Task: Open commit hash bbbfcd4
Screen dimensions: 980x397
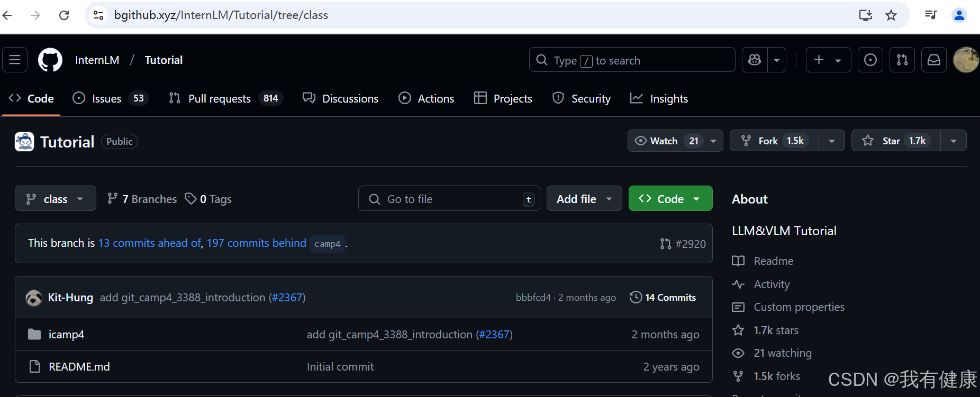Action: pyautogui.click(x=533, y=298)
